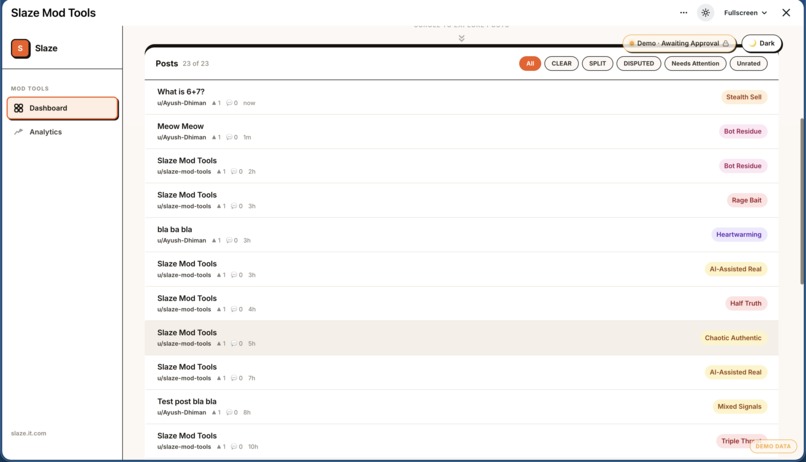Open the Slaze Mod Tools post from 5h

tap(461, 338)
